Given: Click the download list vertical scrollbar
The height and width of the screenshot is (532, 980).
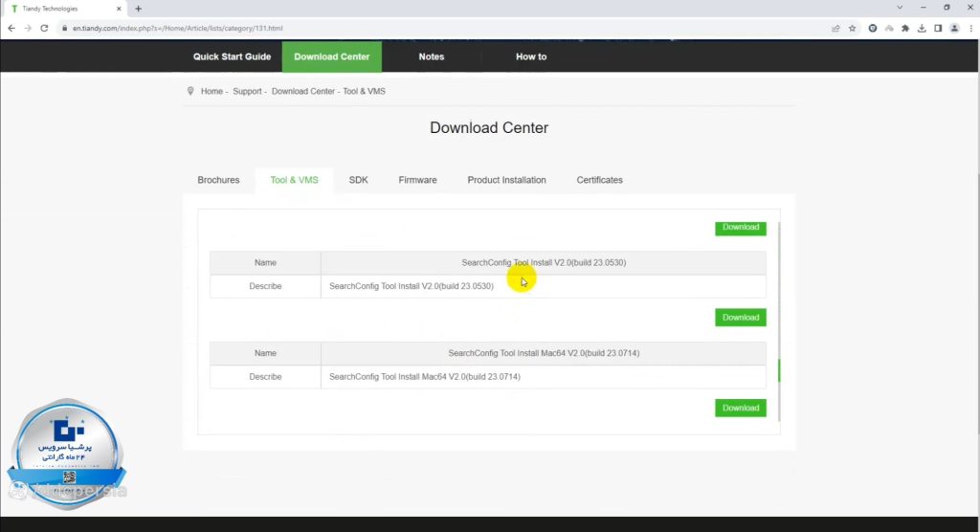Looking at the screenshot, I should coord(779,370).
